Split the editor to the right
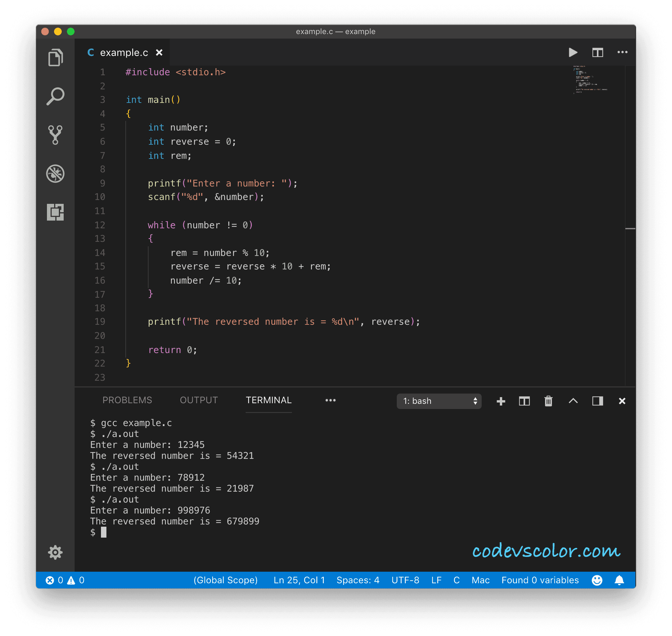Viewport: 672px width, 636px height. (597, 52)
